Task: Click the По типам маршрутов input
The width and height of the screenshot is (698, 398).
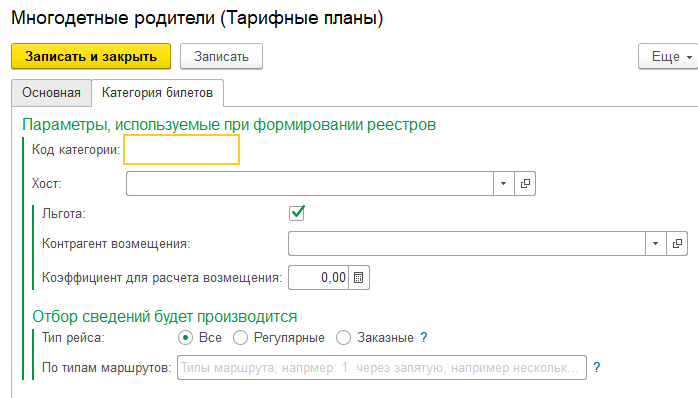Action: pyautogui.click(x=382, y=367)
